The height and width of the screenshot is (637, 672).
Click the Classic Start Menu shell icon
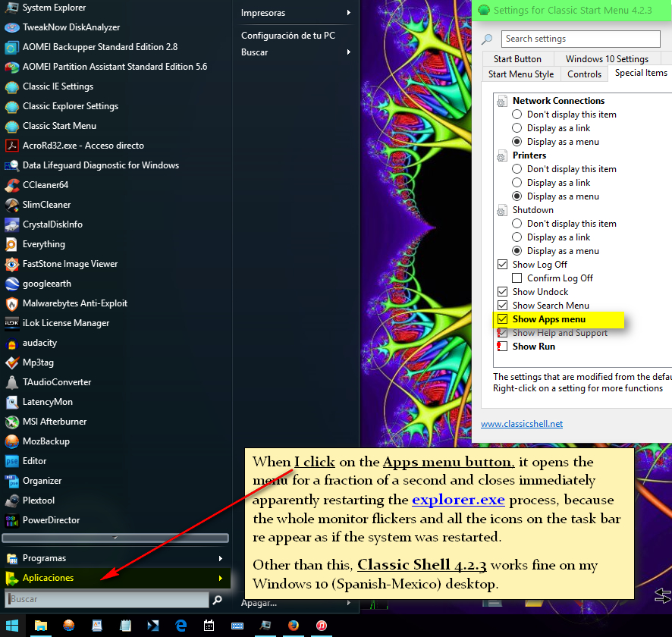click(11, 126)
